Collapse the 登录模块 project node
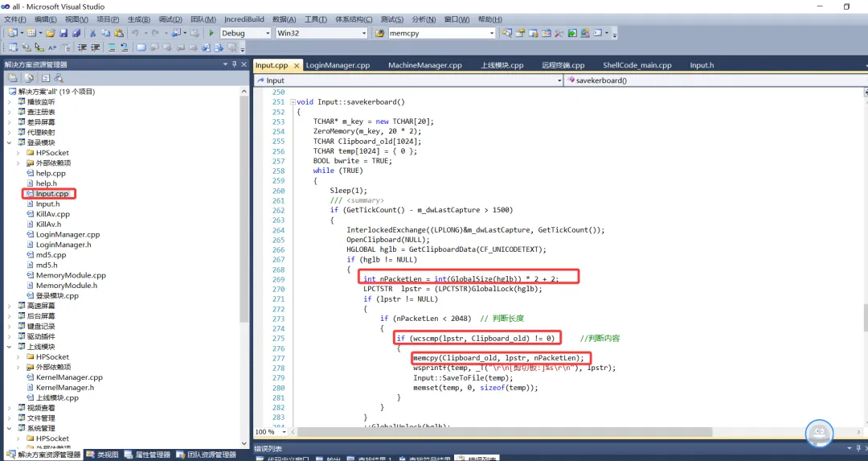Viewport: 868px width, 461px height. 10,142
